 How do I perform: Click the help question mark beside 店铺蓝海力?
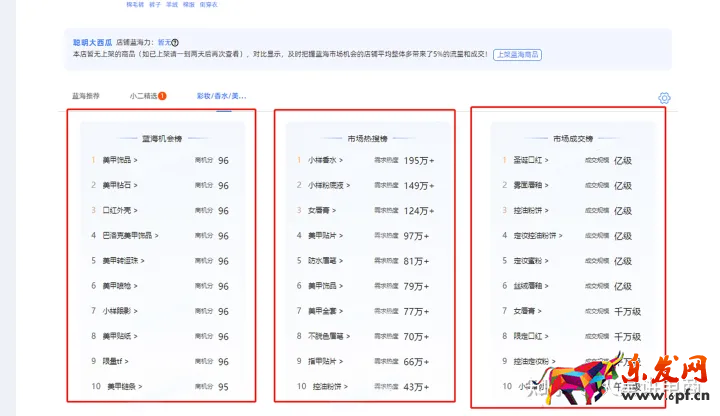point(175,43)
